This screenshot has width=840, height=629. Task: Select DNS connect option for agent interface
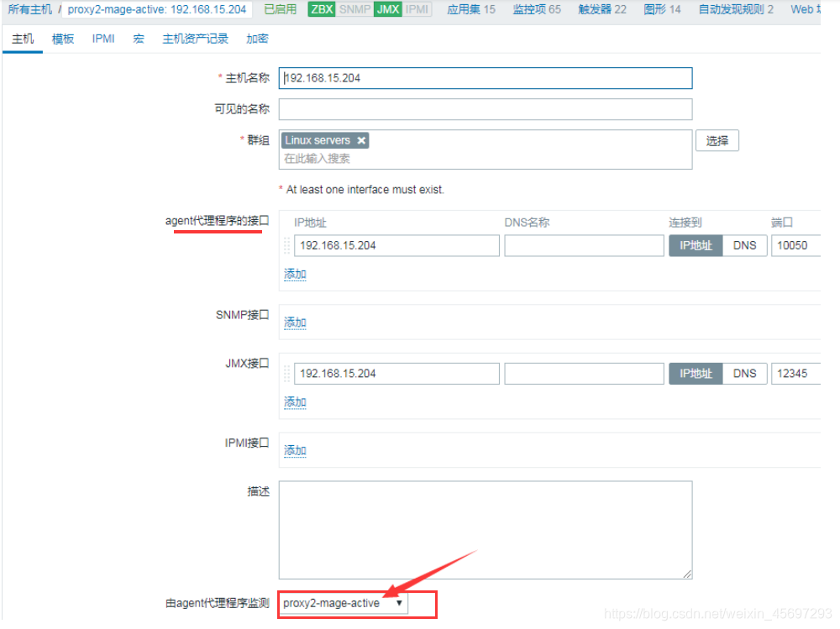744,245
